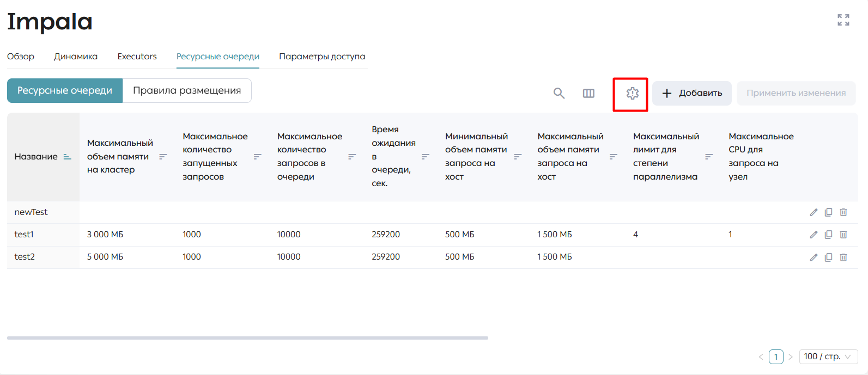Select the newTest queue name
Viewport: 868px width, 375px height.
31,212
